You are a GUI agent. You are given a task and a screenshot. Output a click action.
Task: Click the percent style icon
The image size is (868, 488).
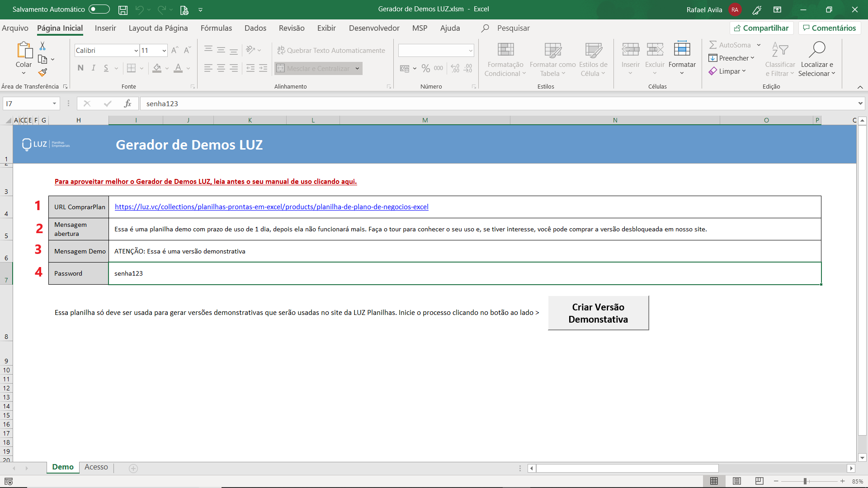point(426,68)
